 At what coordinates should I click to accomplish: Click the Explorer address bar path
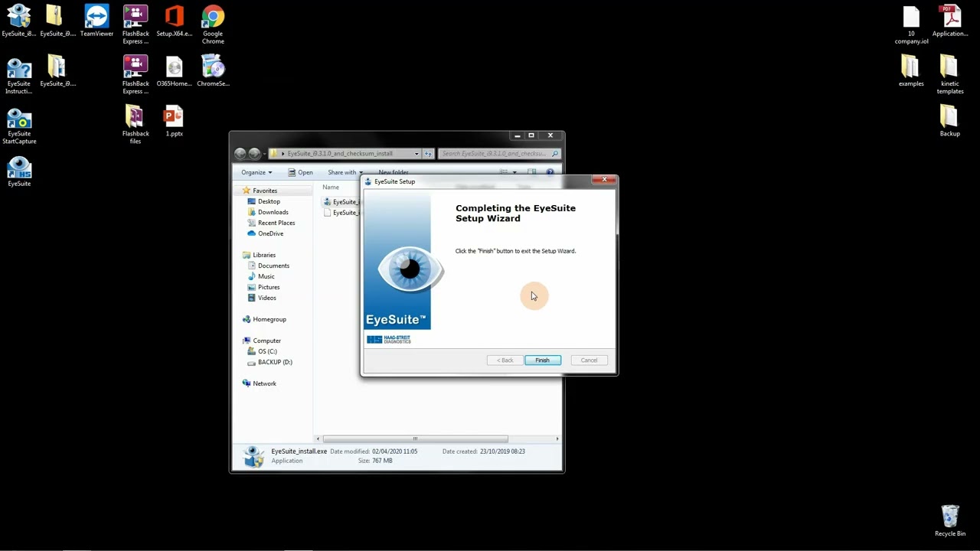340,153
